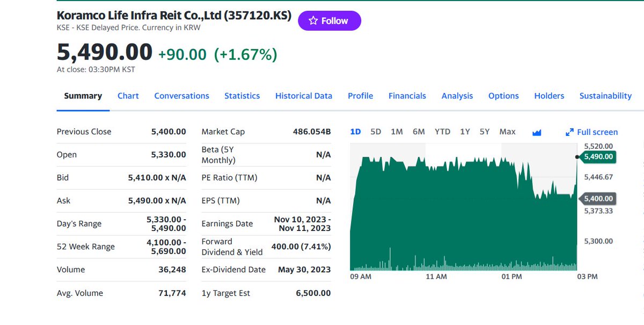
Task: Select the 6M chart range
Action: [419, 132]
